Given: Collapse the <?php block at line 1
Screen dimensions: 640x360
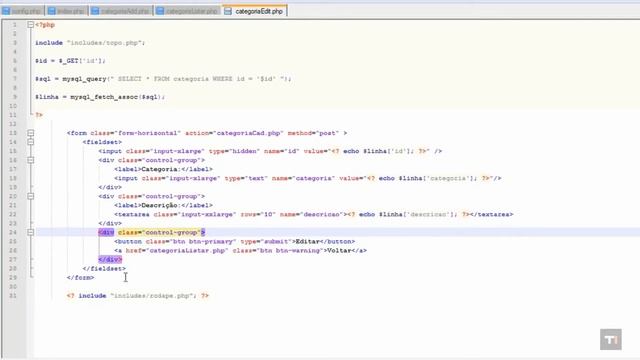Looking at the screenshot, I should coord(31,24).
